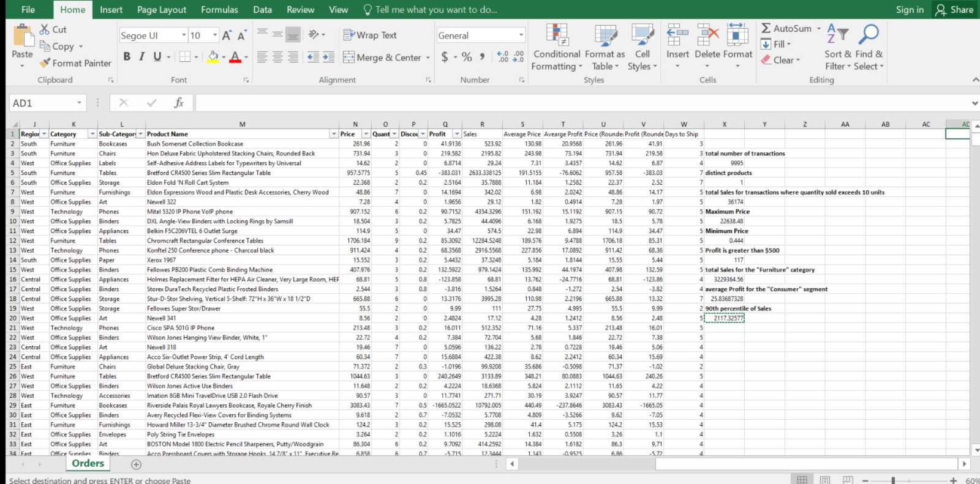Image resolution: width=980 pixels, height=484 pixels.
Task: Open the Category column filter dropdown
Action: (x=92, y=134)
